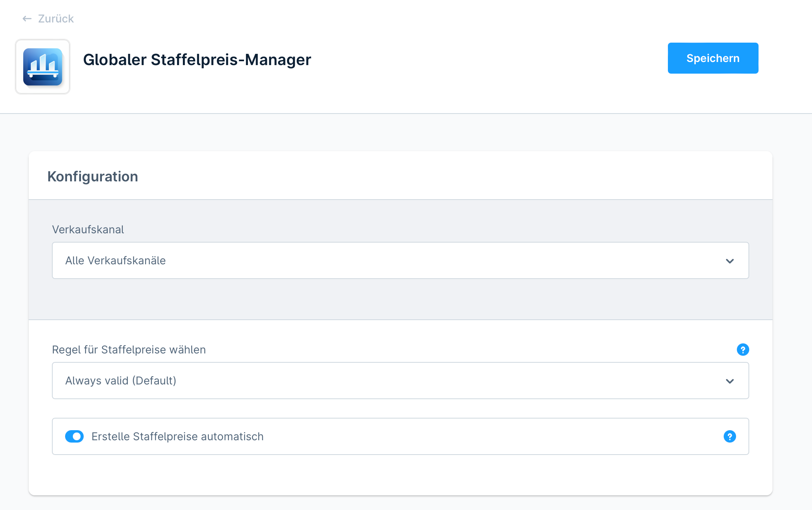Open the Verkaufskanal dropdown
812x510 pixels.
point(400,260)
